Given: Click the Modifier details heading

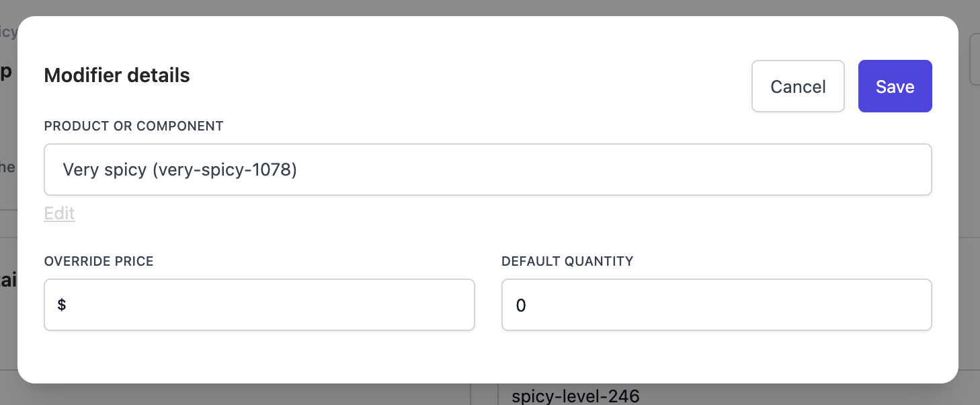Looking at the screenshot, I should (116, 75).
